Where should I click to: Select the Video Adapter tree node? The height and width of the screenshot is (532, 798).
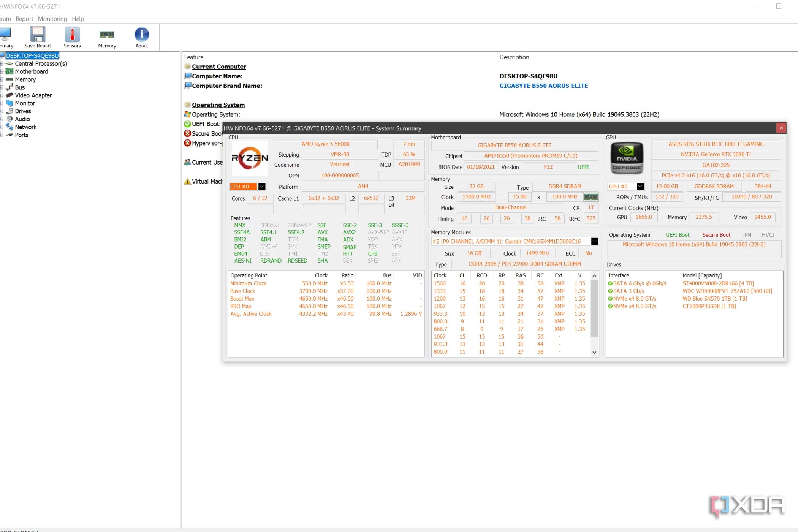pos(33,95)
